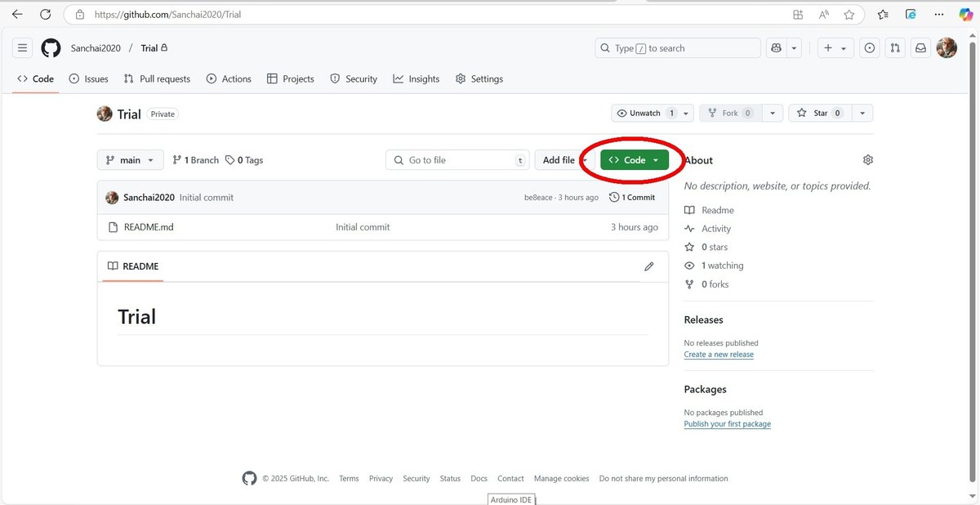The height and width of the screenshot is (505, 980).
Task: Open notifications inbox icon
Action: tap(920, 48)
